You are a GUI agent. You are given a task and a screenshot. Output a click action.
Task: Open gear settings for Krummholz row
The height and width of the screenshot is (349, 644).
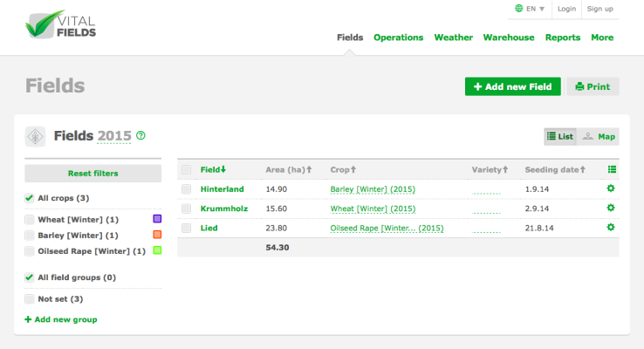coord(611,208)
